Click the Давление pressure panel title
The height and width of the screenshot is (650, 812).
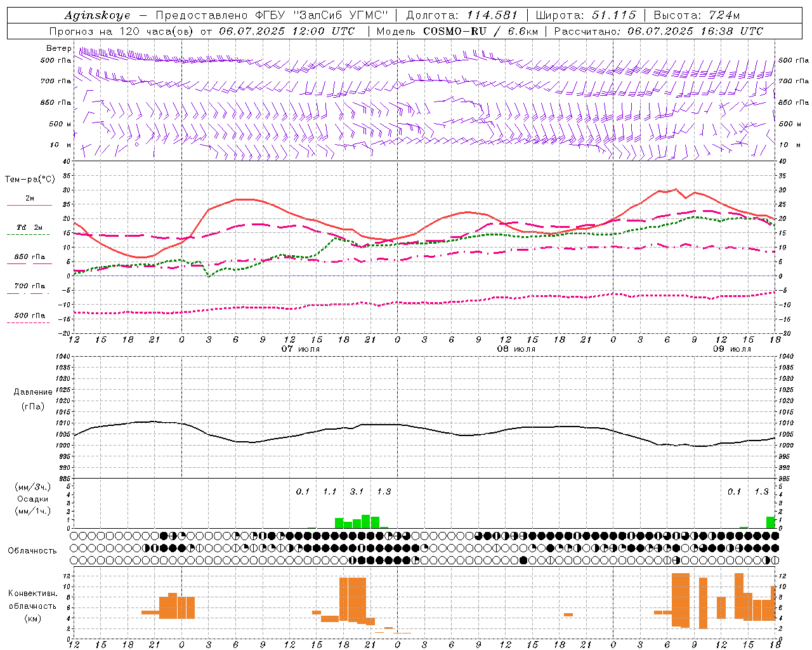click(x=33, y=392)
